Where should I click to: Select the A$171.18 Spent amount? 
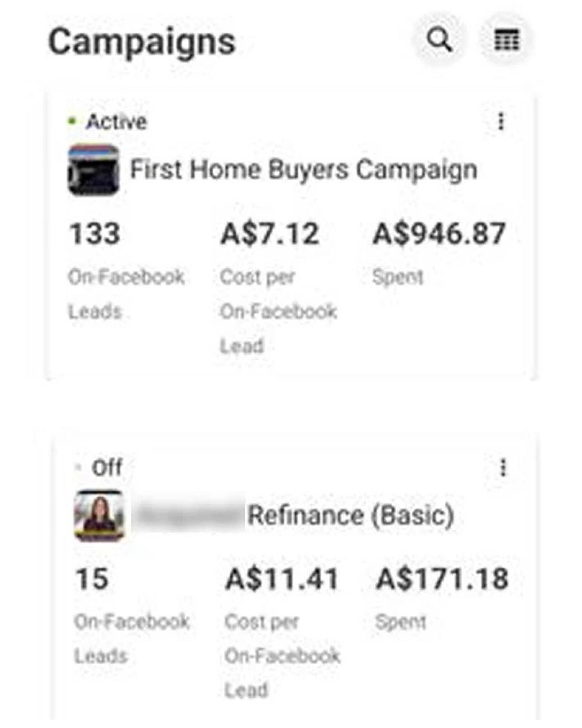pos(442,579)
